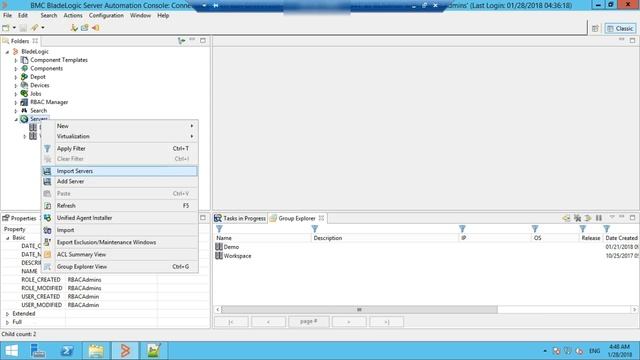Click the Group Explorer View icon in menu
640x360 pixels.
[47, 267]
